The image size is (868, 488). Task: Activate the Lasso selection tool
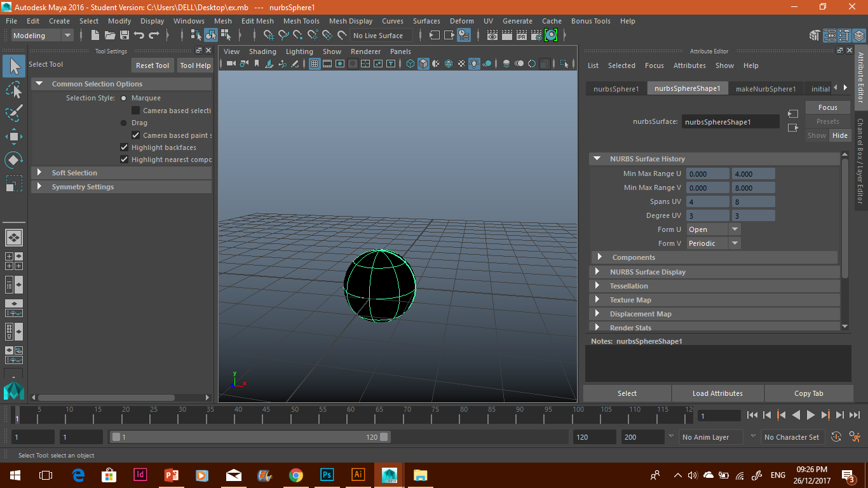point(14,90)
